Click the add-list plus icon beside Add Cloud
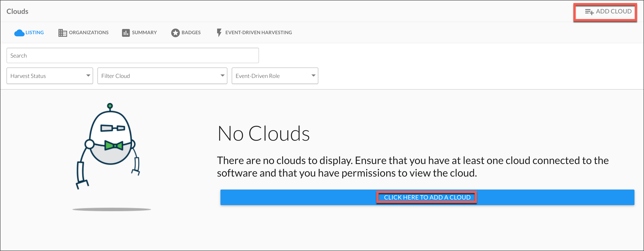Image resolution: width=644 pixels, height=251 pixels. click(x=589, y=12)
